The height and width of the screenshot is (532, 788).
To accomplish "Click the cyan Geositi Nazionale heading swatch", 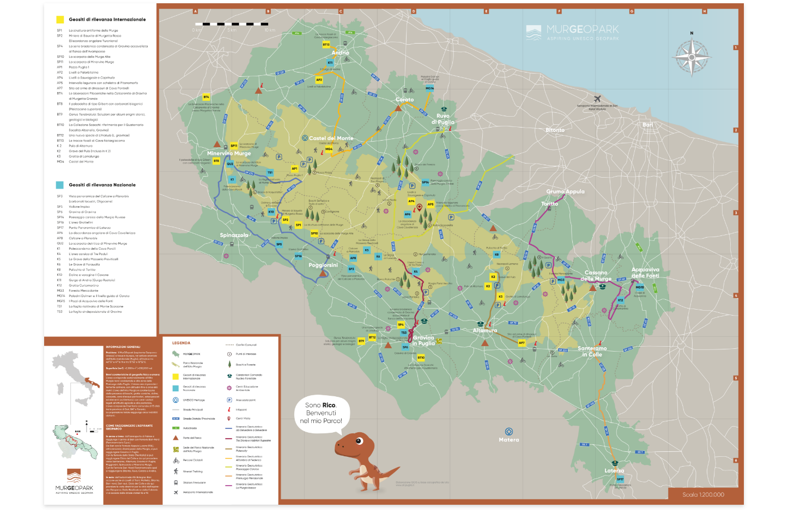I will click(x=60, y=185).
